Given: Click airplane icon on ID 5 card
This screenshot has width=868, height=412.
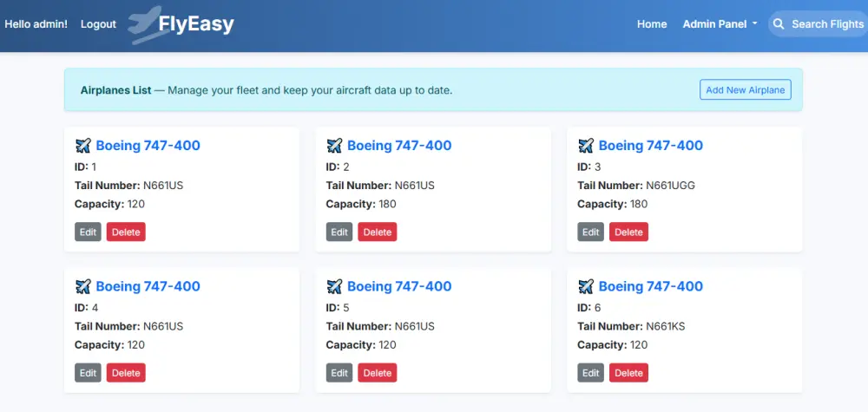Looking at the screenshot, I should click(x=334, y=286).
